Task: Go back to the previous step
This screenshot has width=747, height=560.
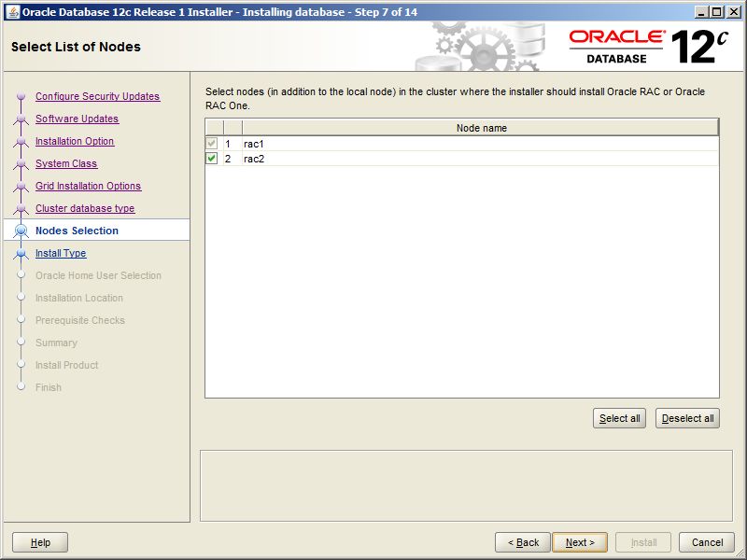Action: (x=523, y=542)
